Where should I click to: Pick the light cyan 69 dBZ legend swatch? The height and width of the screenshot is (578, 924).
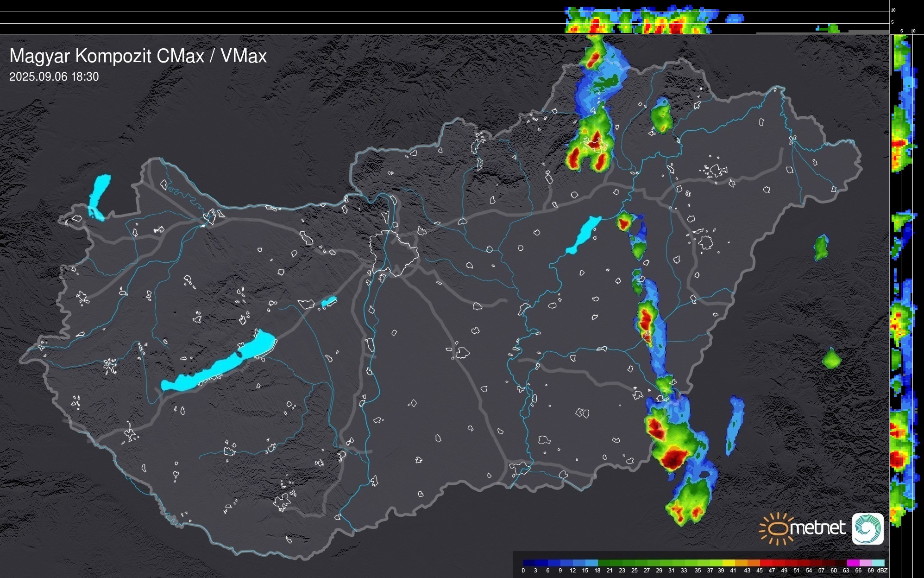[878, 563]
